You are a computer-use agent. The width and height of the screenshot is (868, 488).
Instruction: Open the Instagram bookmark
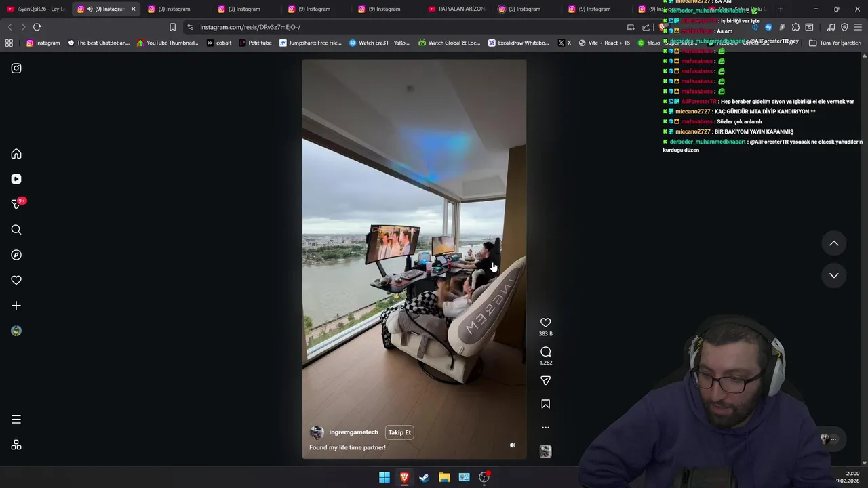[x=43, y=43]
